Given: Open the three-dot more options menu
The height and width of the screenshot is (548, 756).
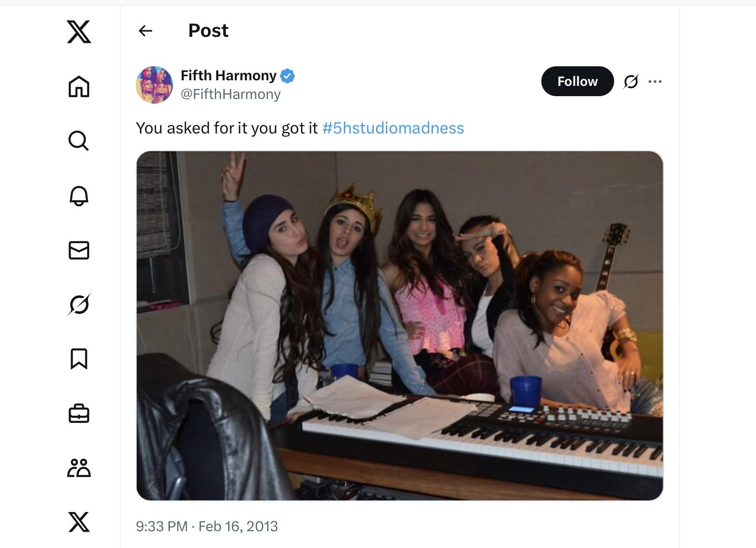Looking at the screenshot, I should point(655,82).
